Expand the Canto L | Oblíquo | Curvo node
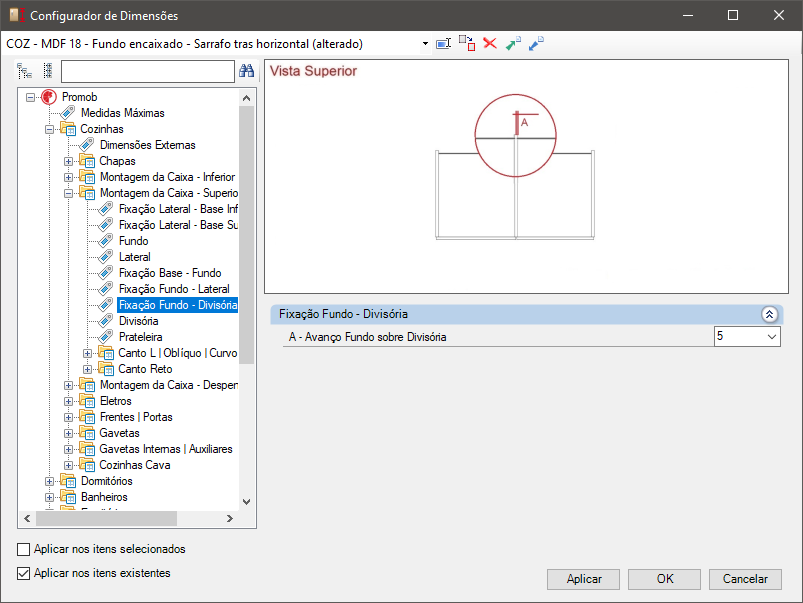 [87, 354]
